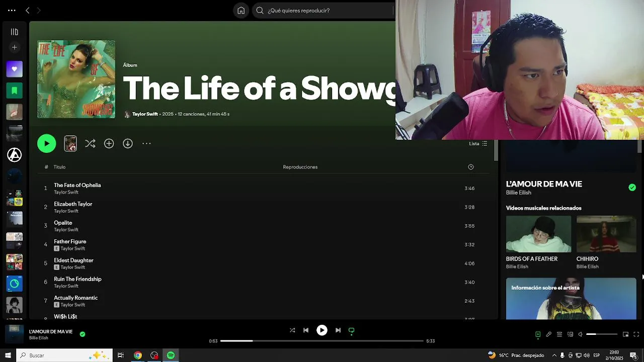Download the album for offline listening

[x=128, y=143]
